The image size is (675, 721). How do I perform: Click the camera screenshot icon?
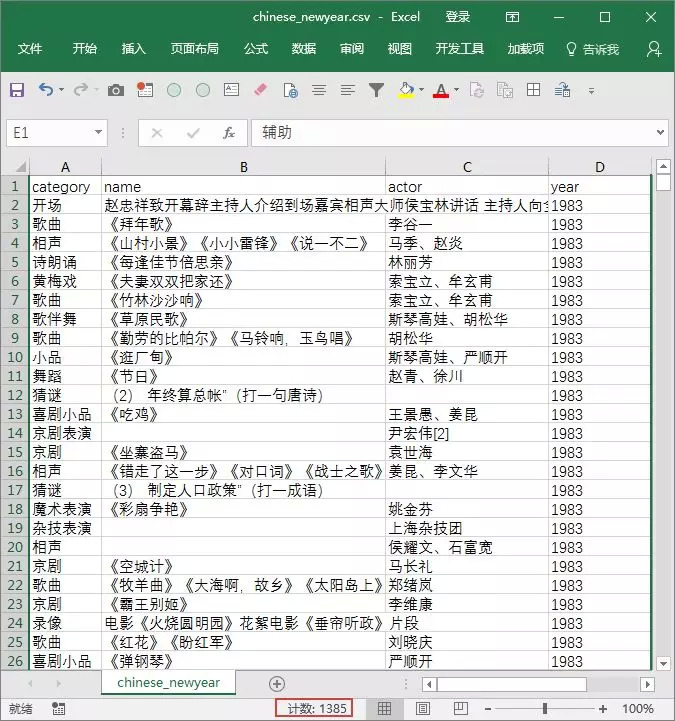coord(116,90)
